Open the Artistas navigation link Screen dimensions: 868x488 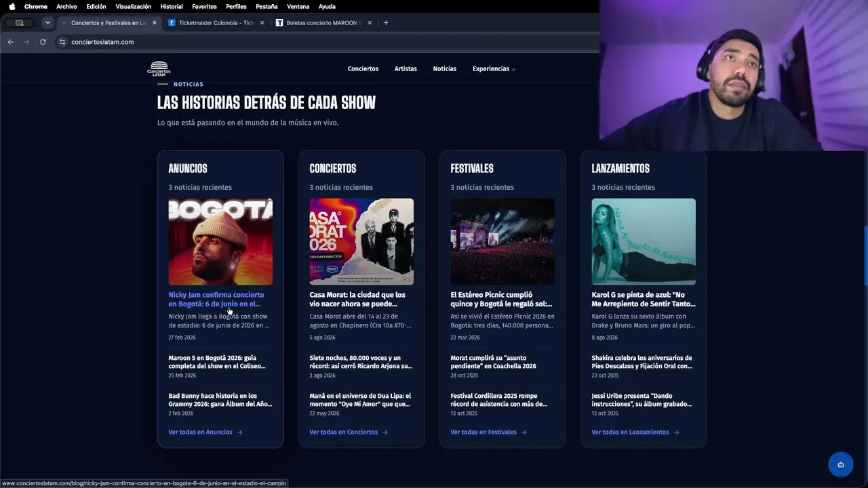[x=406, y=68]
